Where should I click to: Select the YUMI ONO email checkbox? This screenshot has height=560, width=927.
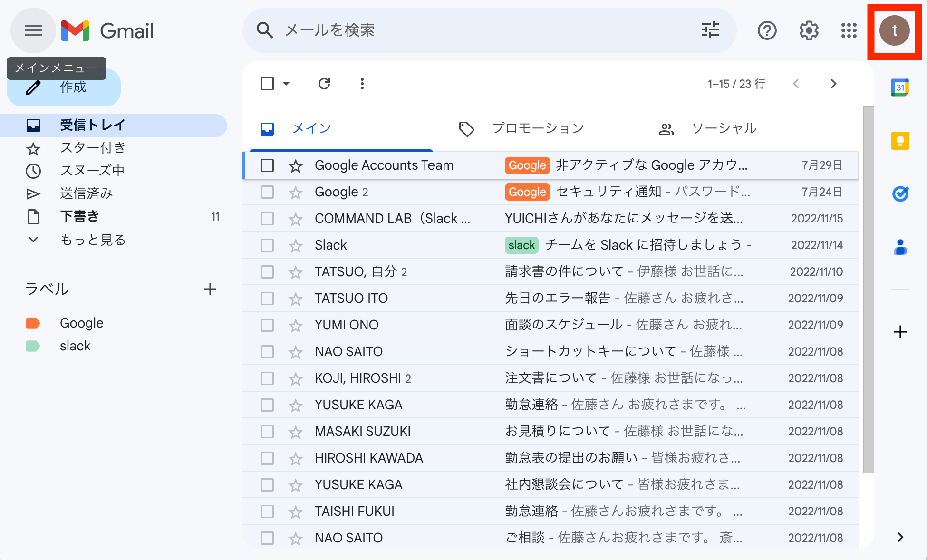[x=267, y=325]
